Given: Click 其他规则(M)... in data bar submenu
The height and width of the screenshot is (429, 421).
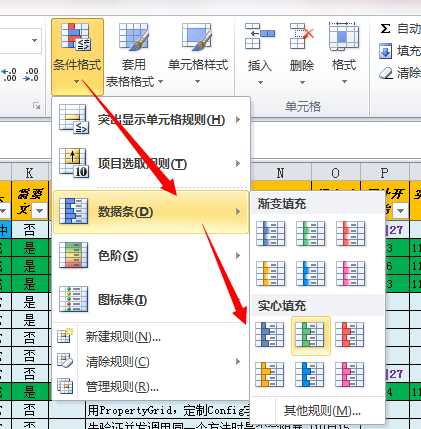Looking at the screenshot, I should pyautogui.click(x=318, y=411).
